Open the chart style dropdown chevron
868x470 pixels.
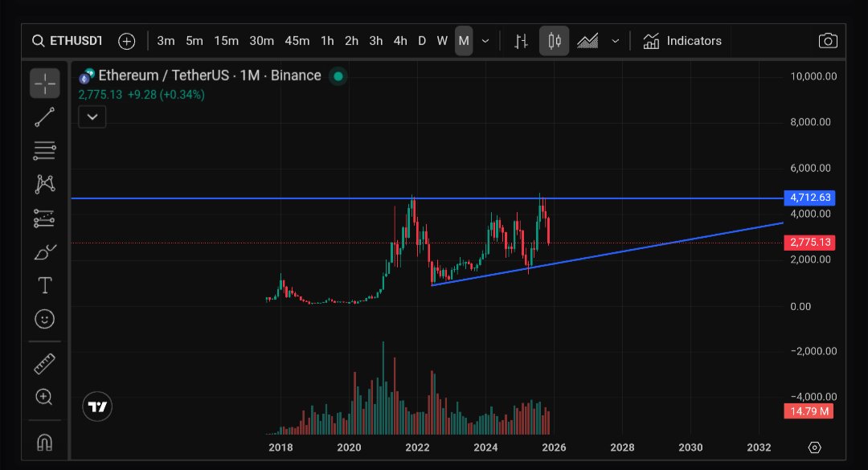pos(615,41)
